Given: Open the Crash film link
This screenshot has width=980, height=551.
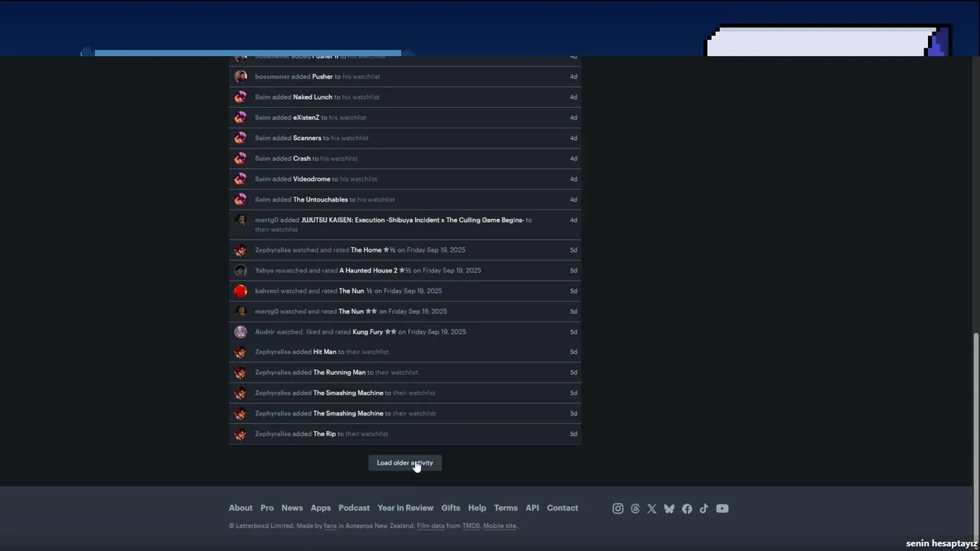Looking at the screenshot, I should [x=302, y=158].
